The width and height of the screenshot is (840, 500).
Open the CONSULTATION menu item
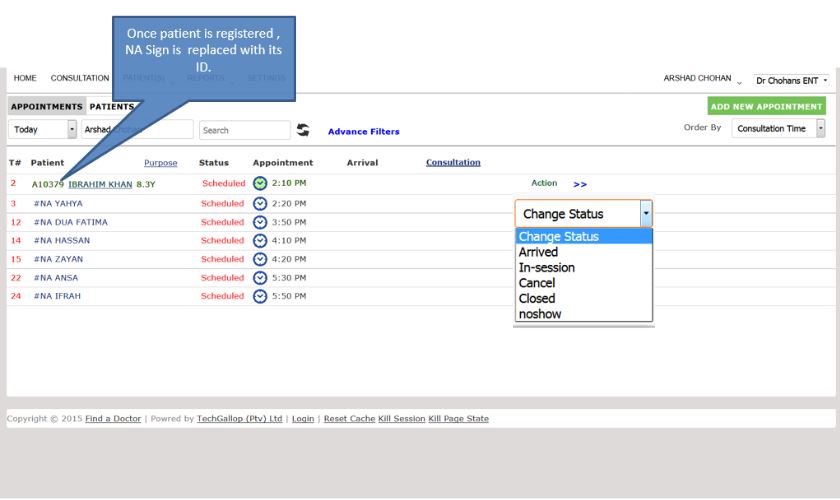pyautogui.click(x=80, y=78)
